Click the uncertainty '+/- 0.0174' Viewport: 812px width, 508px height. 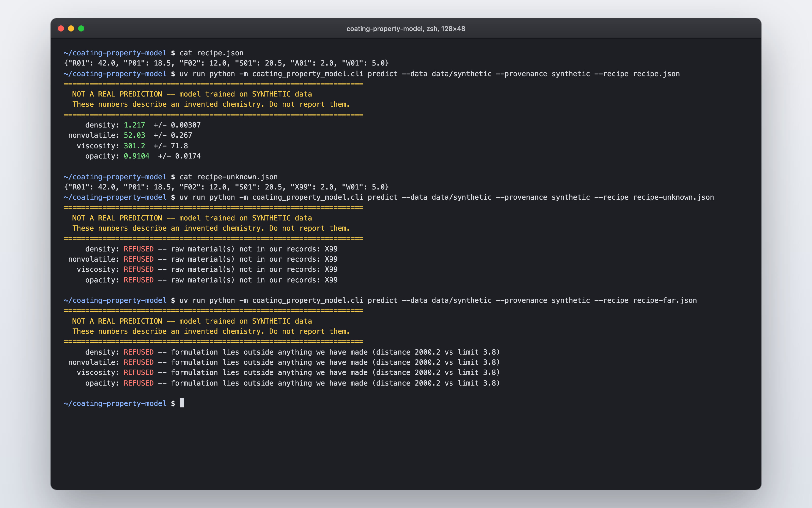[179, 156]
